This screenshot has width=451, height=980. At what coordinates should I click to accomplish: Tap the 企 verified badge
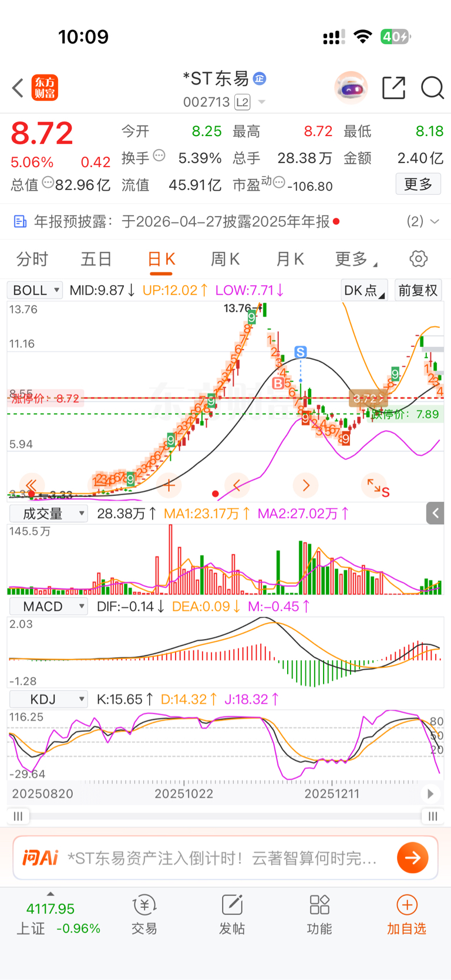[x=260, y=78]
